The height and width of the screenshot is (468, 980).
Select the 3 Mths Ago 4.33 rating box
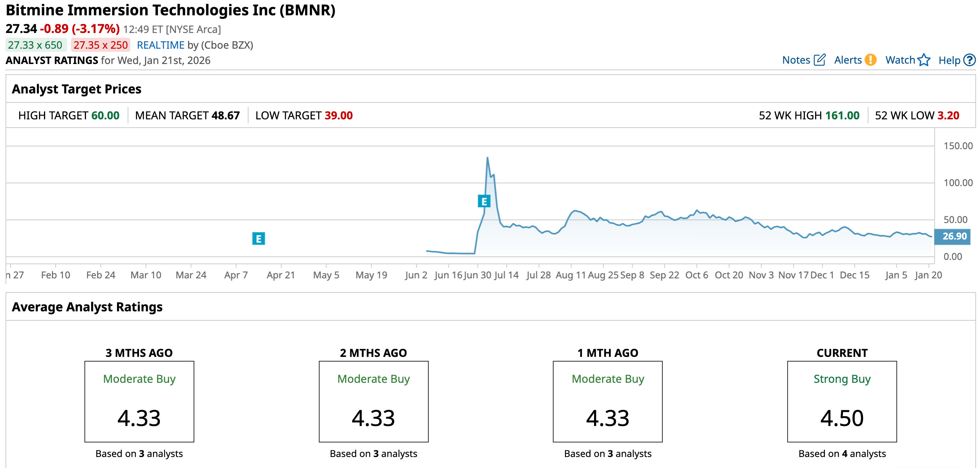(x=139, y=401)
